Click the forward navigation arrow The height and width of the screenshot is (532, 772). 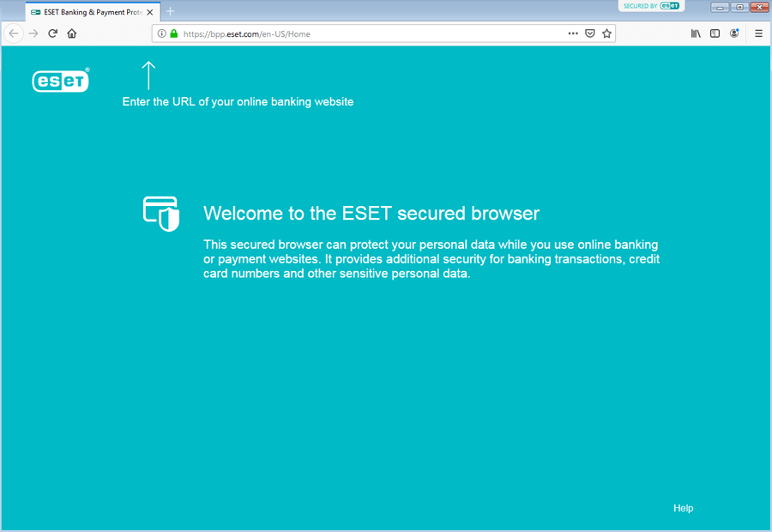coord(33,33)
